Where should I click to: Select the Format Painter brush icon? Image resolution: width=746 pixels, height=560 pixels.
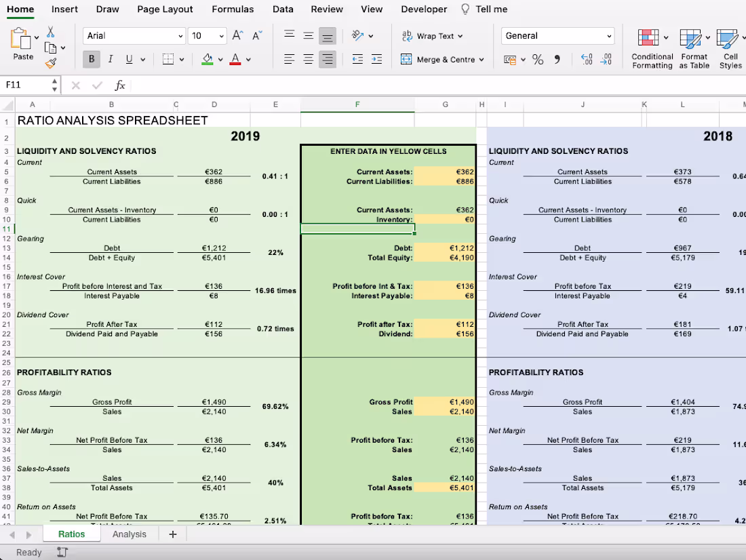pyautogui.click(x=50, y=63)
